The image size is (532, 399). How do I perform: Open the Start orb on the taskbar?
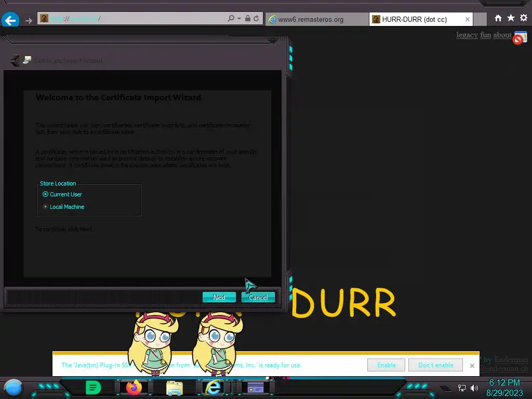(x=14, y=388)
